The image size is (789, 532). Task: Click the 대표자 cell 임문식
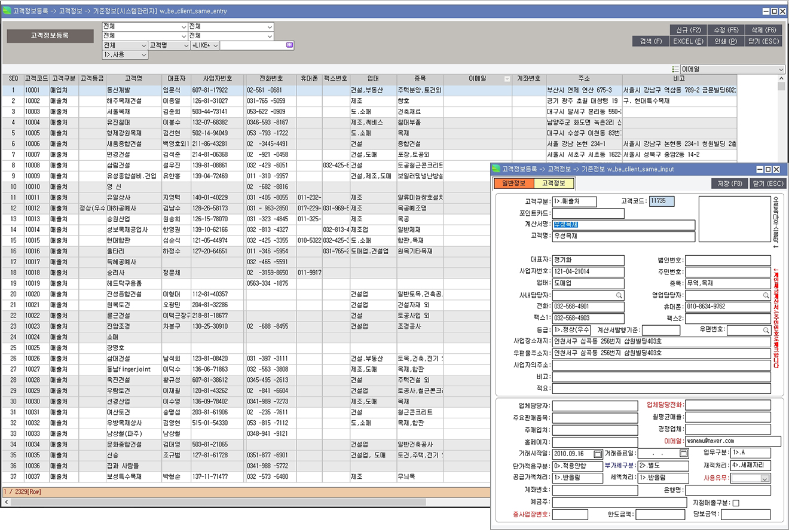[176, 90]
